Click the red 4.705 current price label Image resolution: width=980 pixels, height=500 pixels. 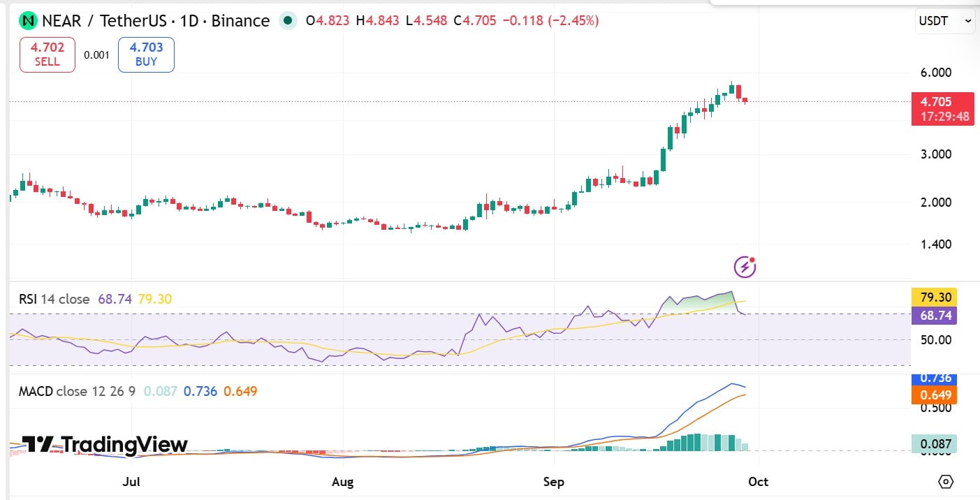[942, 109]
